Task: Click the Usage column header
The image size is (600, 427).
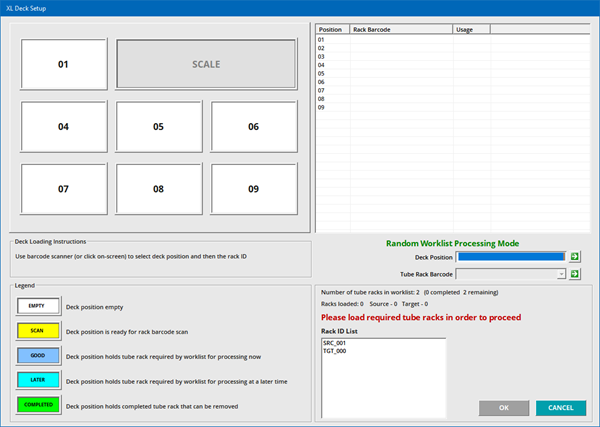Action: [471, 29]
